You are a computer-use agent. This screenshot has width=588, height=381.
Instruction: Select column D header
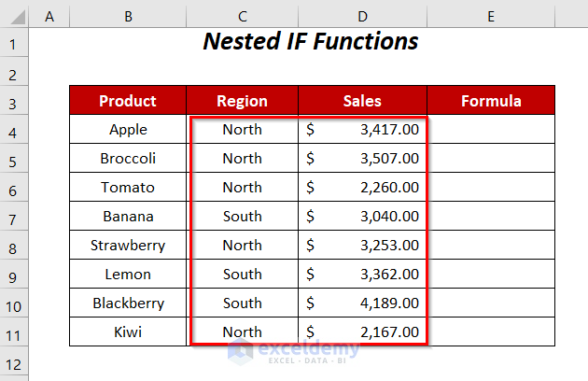[x=362, y=15]
